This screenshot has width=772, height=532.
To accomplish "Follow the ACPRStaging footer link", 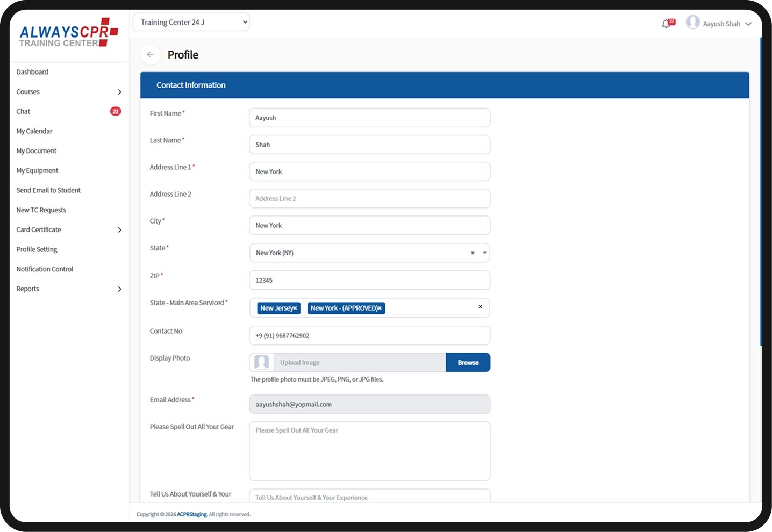I will click(192, 515).
